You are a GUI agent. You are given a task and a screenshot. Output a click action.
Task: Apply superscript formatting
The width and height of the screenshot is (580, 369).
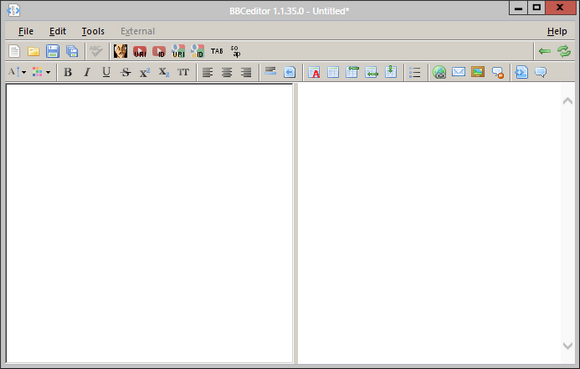pyautogui.click(x=145, y=72)
